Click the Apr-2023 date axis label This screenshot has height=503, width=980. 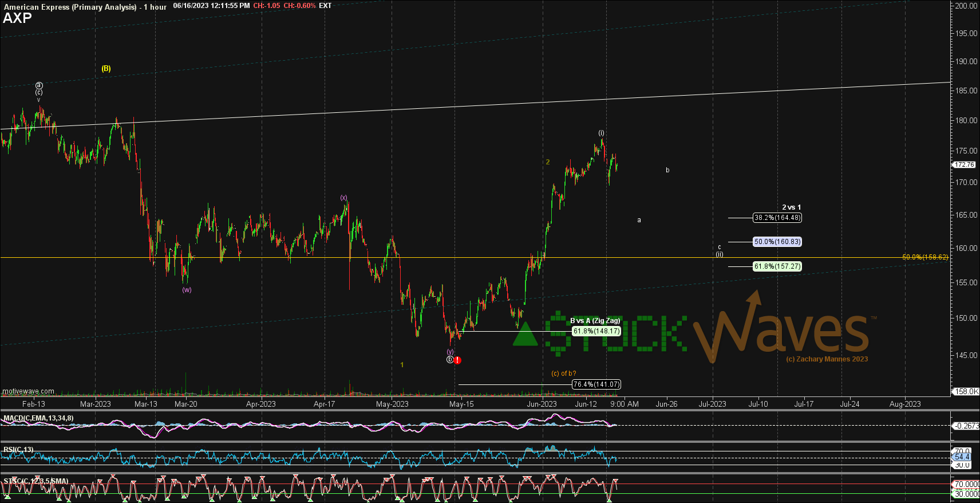261,404
